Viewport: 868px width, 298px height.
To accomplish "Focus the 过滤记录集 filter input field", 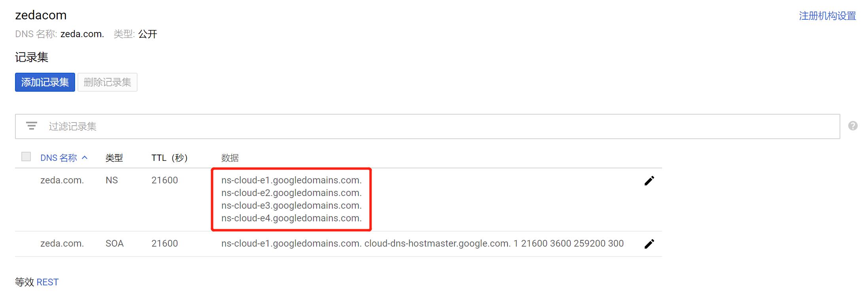I will (428, 126).
